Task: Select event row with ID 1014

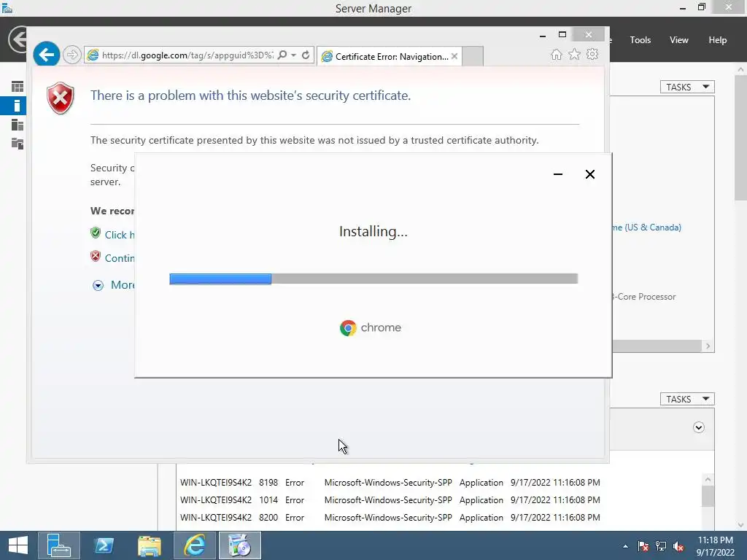Action: pos(390,500)
